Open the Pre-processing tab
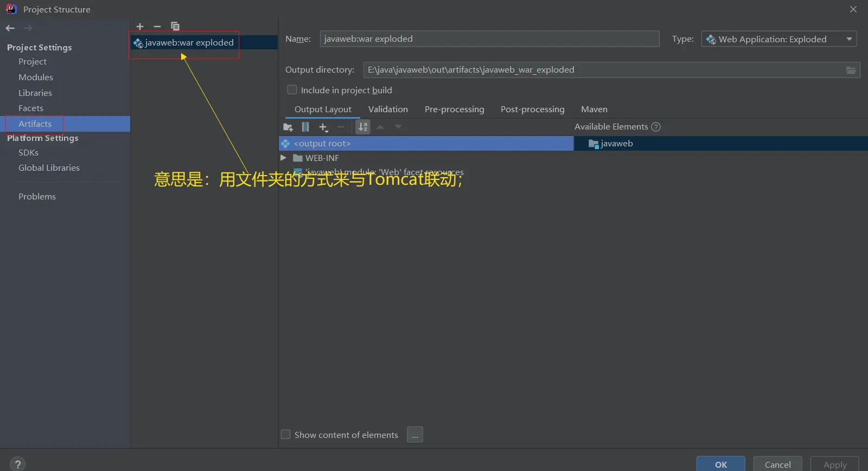 454,109
